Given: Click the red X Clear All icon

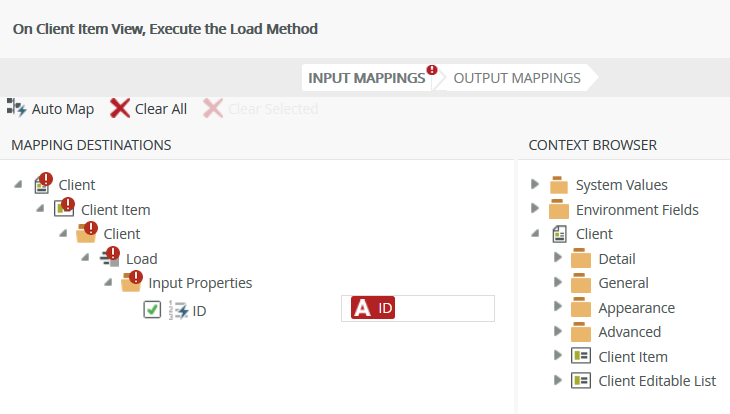Looking at the screenshot, I should pyautogui.click(x=120, y=108).
